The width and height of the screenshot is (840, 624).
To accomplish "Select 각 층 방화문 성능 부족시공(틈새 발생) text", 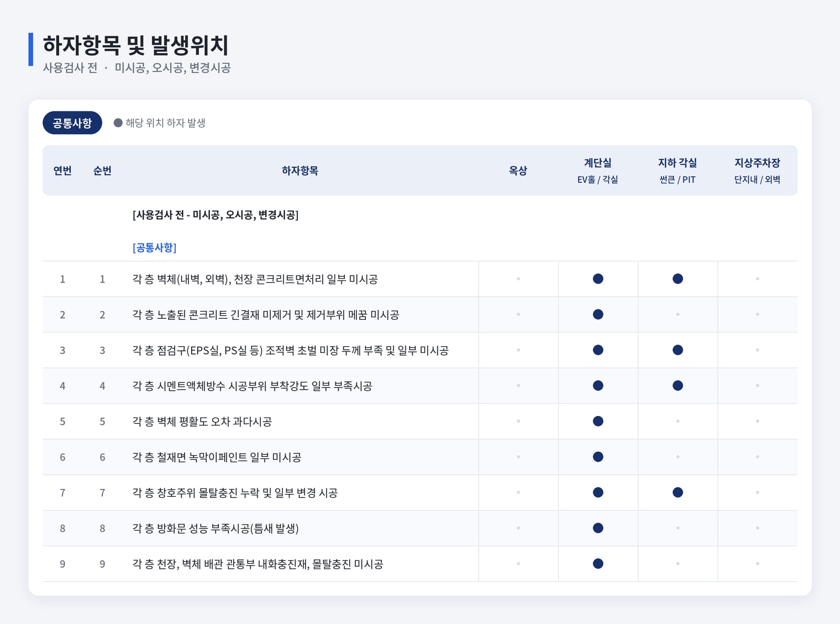I will point(215,528).
